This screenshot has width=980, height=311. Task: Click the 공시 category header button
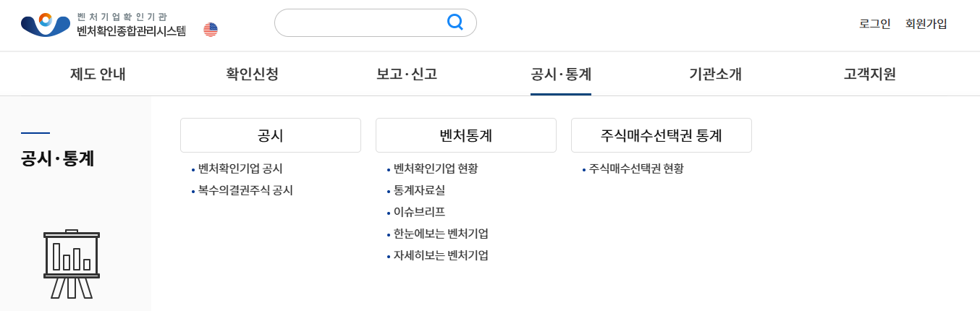pos(270,135)
